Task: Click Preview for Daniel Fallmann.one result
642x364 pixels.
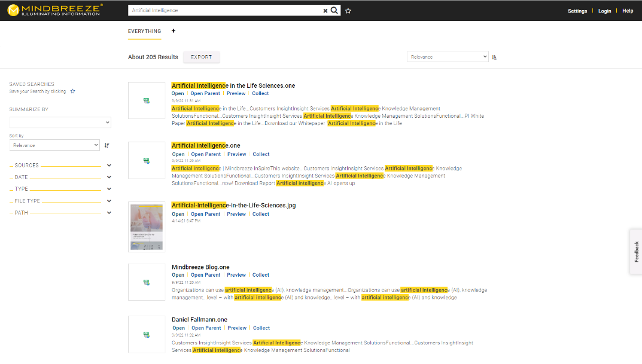Action: [237, 328]
